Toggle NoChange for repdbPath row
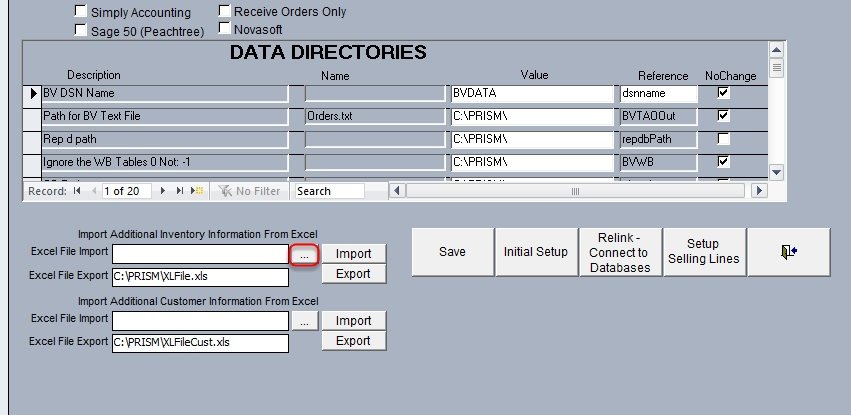Screen dimensions: 851x415 724,138
